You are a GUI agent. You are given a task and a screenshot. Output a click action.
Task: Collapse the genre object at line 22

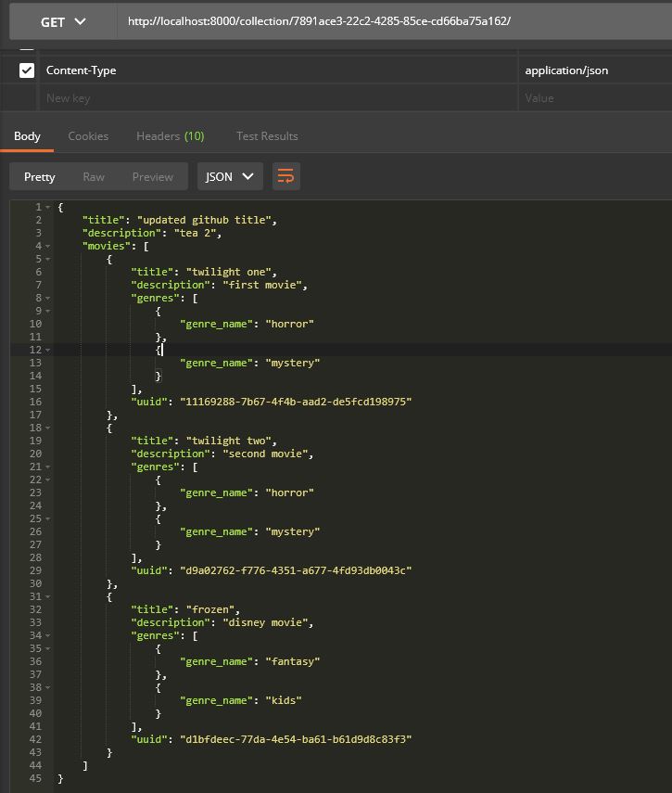(x=47, y=480)
